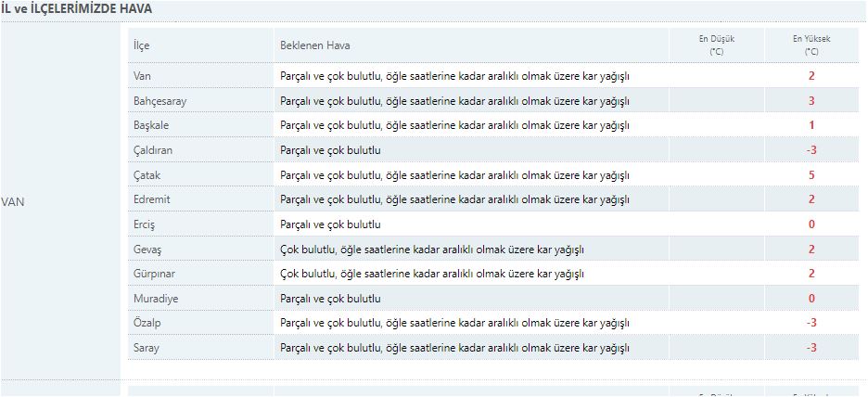Click the Özalp district name
The height and width of the screenshot is (397, 868).
click(x=147, y=323)
